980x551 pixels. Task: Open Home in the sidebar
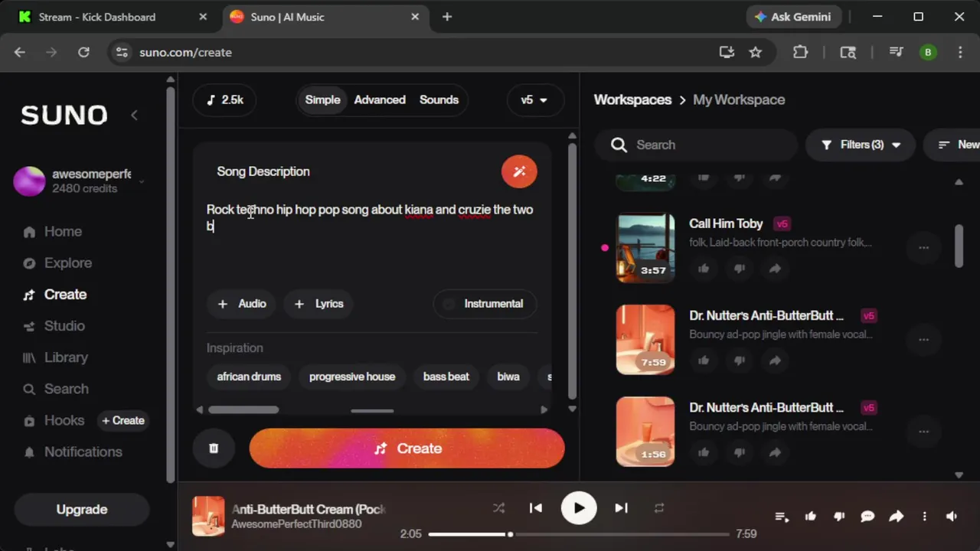63,231
